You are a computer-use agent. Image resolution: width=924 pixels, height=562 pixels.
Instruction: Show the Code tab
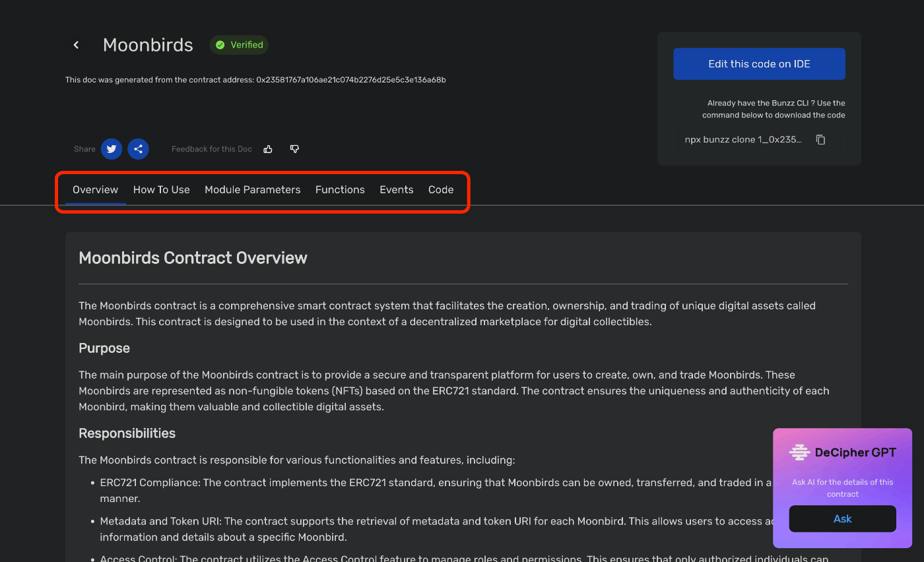(x=441, y=190)
